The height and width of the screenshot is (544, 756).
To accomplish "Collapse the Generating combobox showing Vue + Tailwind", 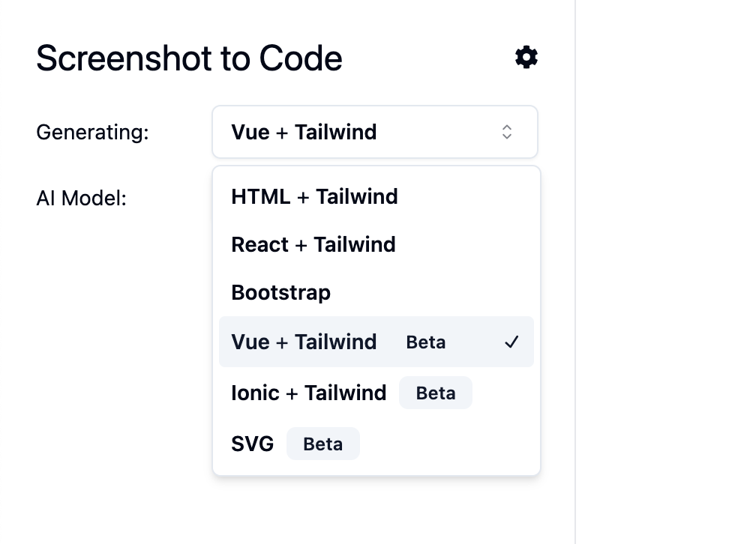I will [375, 132].
